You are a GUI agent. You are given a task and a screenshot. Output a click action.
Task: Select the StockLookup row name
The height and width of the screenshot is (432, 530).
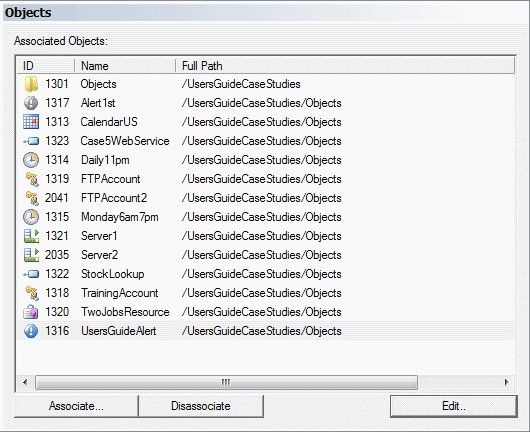[x=113, y=274]
